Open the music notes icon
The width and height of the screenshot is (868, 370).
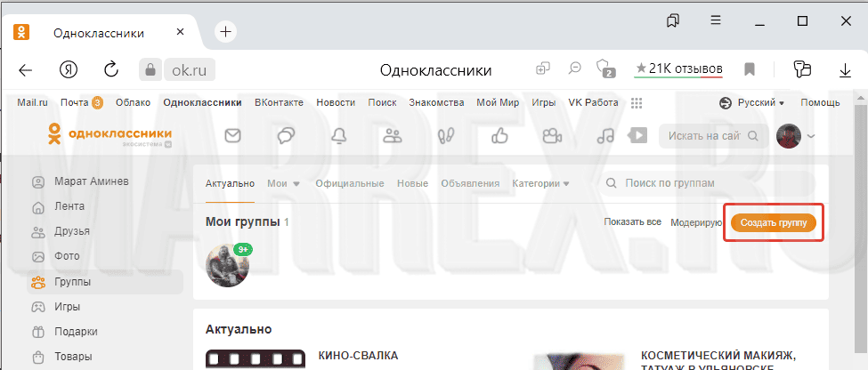click(x=605, y=135)
